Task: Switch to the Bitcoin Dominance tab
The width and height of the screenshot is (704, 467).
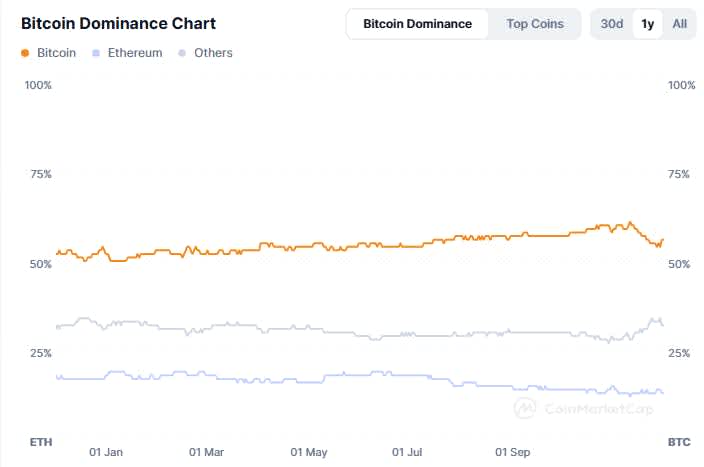Action: pyautogui.click(x=417, y=24)
